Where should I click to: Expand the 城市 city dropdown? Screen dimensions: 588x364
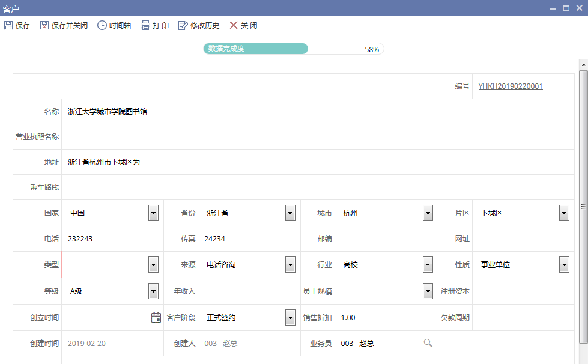[x=428, y=213]
